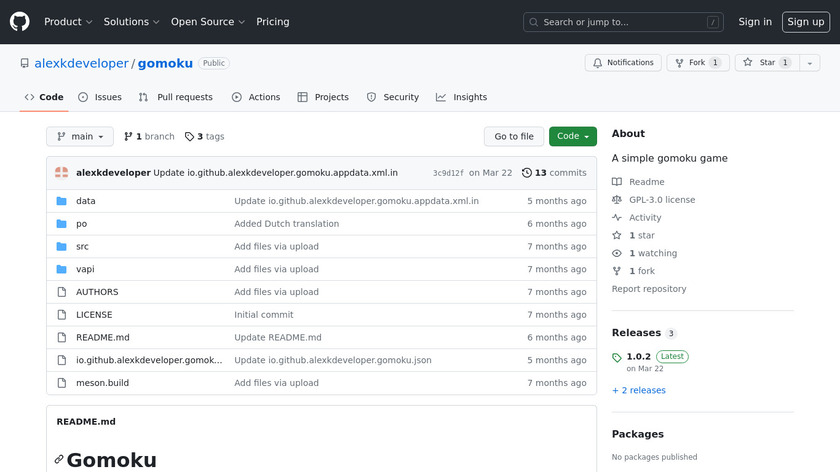The width and height of the screenshot is (840, 472).
Task: Click the GitHub logo icon
Action: [20, 22]
